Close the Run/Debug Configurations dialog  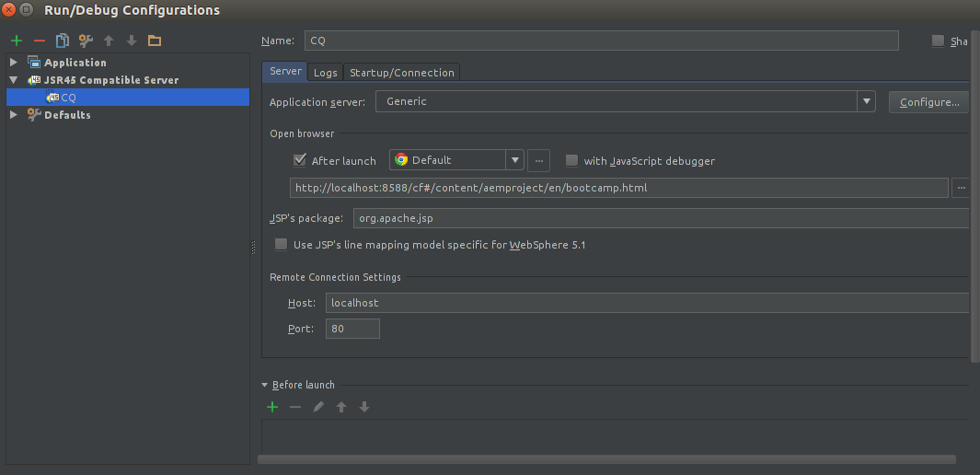pos(9,10)
